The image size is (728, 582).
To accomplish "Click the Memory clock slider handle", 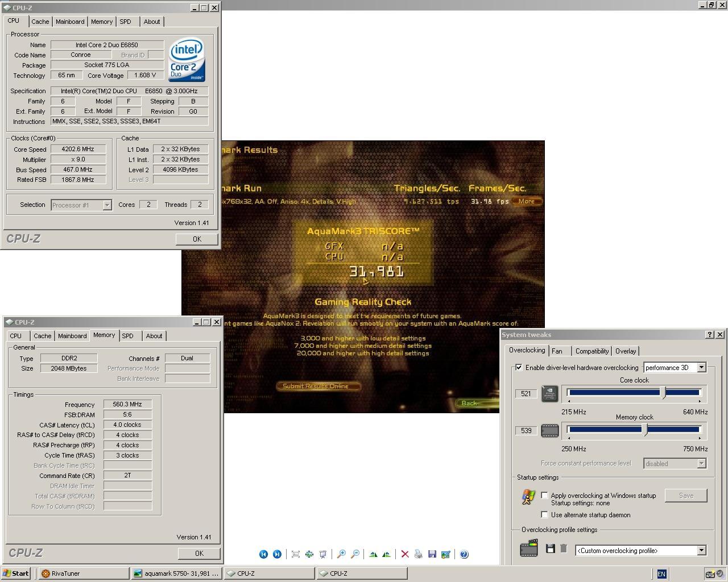I will click(645, 430).
